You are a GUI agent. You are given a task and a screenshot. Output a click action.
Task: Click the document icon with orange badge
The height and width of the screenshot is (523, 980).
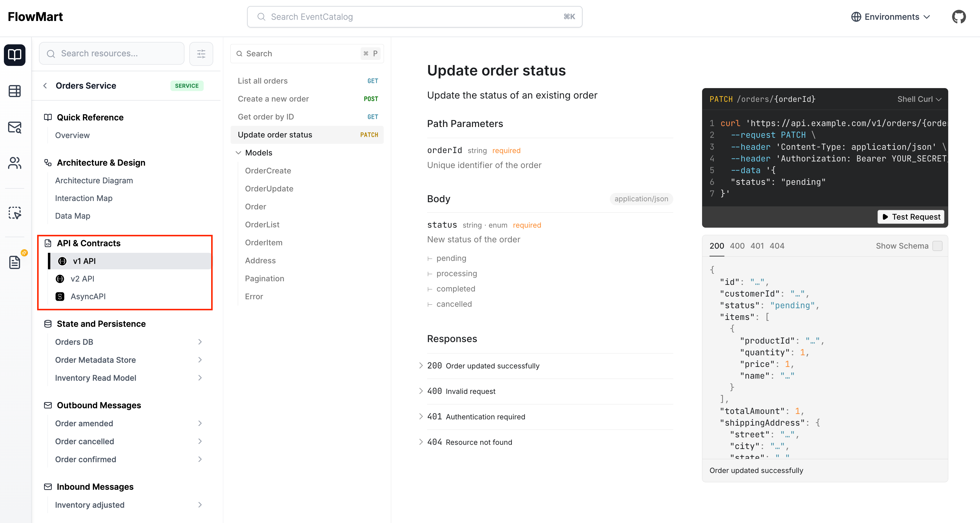tap(14, 262)
